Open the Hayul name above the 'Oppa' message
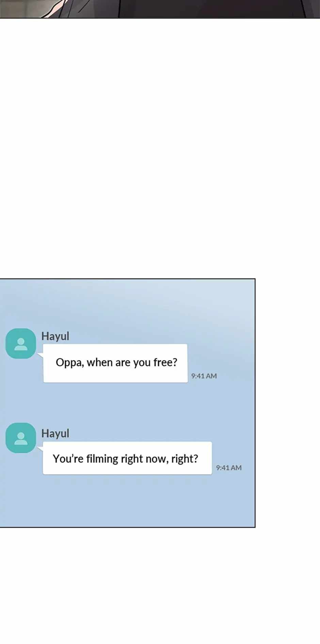Screen dimensions: 320x644 55,336
